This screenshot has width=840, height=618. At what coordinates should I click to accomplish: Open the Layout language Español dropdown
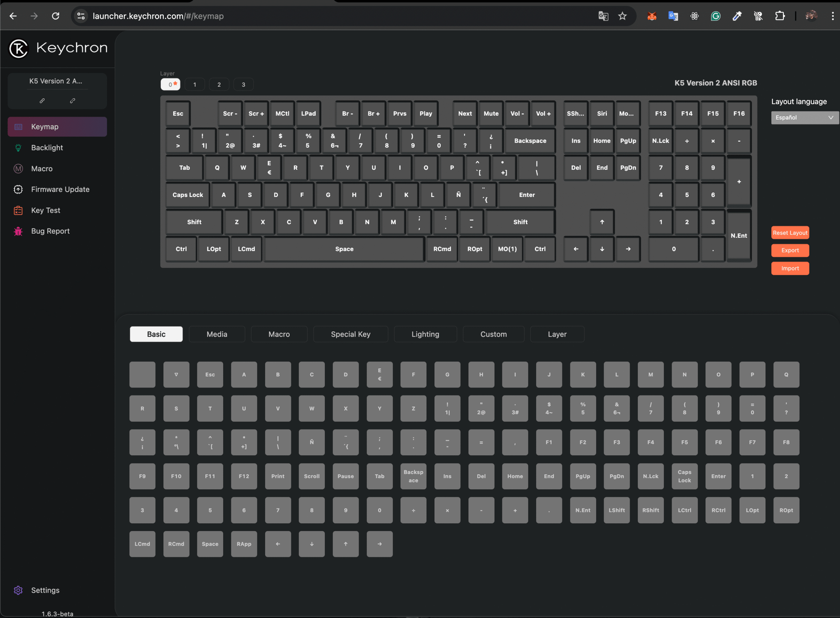tap(804, 118)
